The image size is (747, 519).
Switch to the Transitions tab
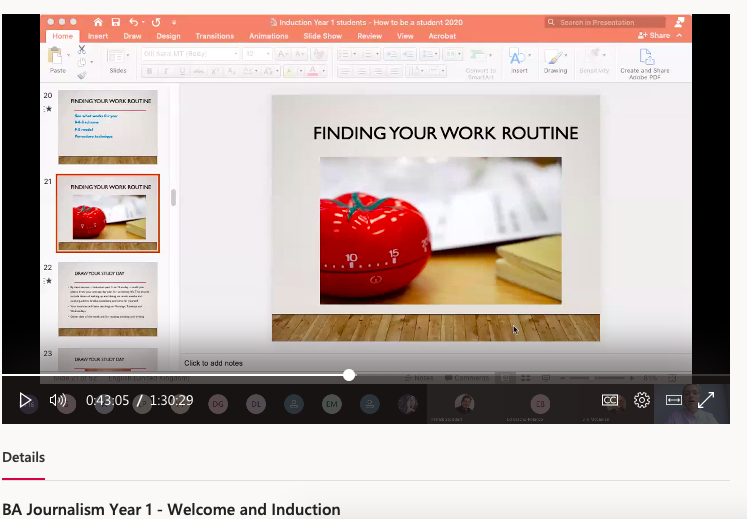(214, 36)
